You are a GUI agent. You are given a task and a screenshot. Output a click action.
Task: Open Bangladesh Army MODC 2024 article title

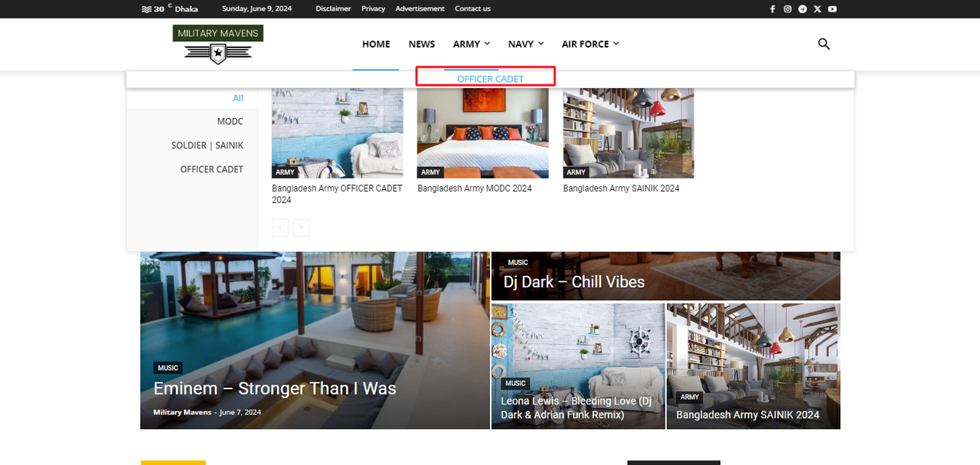coord(475,188)
